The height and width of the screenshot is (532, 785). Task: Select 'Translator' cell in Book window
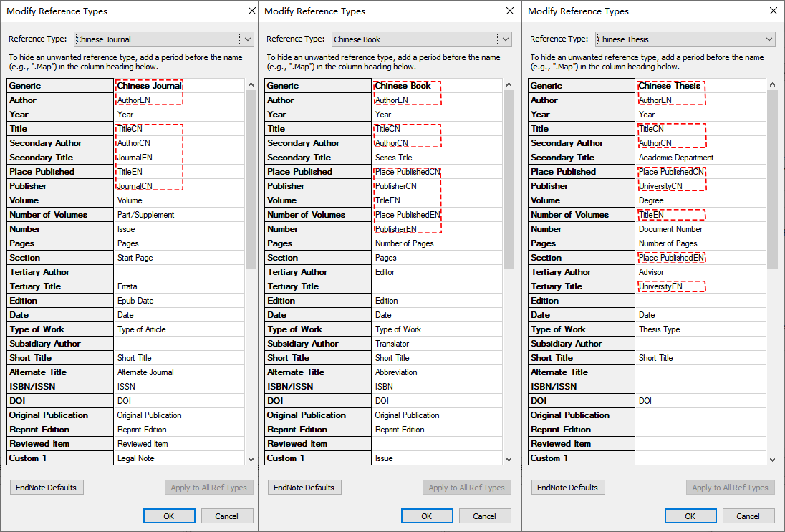pos(437,344)
